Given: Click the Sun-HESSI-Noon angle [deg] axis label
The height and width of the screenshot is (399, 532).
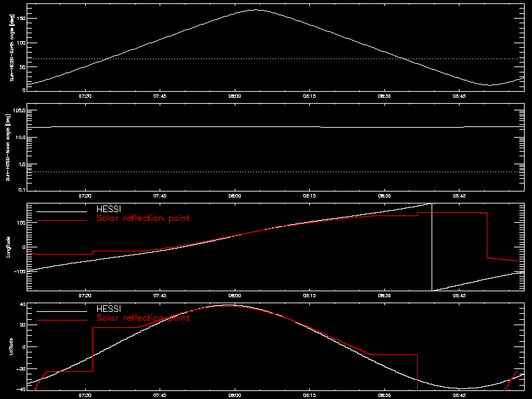Looking at the screenshot, I should click(x=8, y=147).
